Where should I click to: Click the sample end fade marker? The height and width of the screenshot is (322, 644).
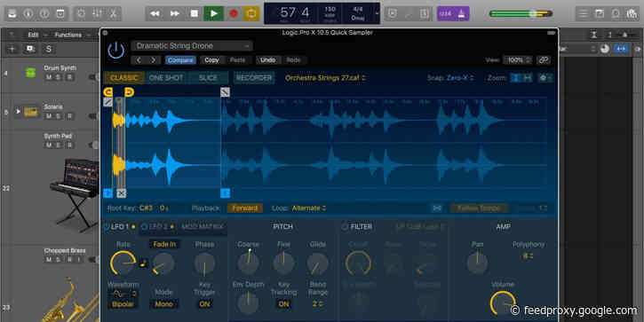click(x=225, y=92)
